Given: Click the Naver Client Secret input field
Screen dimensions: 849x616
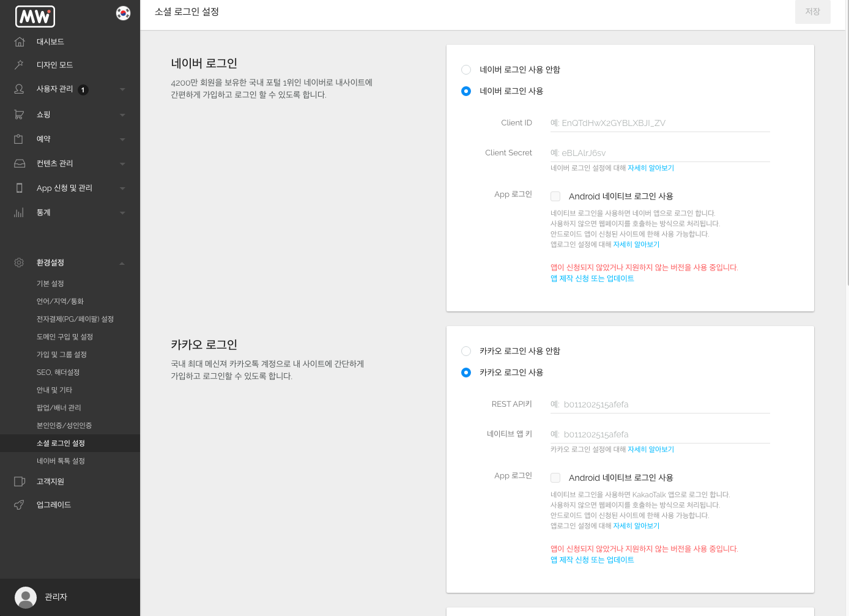Looking at the screenshot, I should [x=660, y=153].
